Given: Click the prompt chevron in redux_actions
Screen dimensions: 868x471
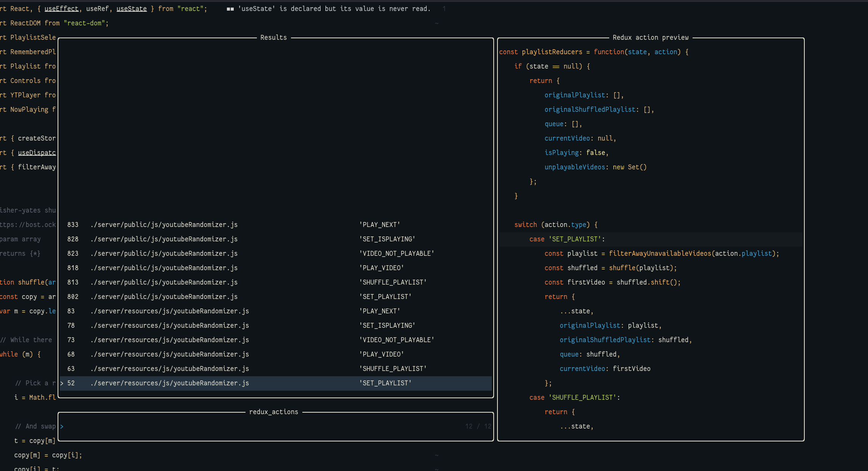Looking at the screenshot, I should pos(62,427).
